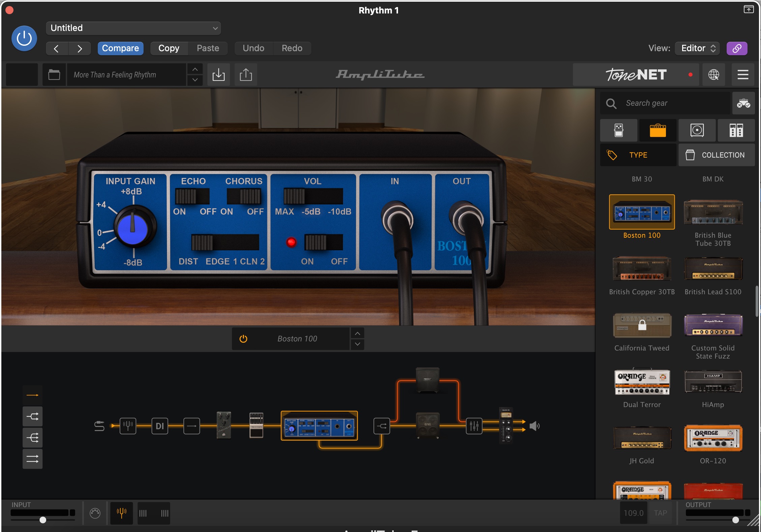Select the Dual Terror amp

(642, 382)
